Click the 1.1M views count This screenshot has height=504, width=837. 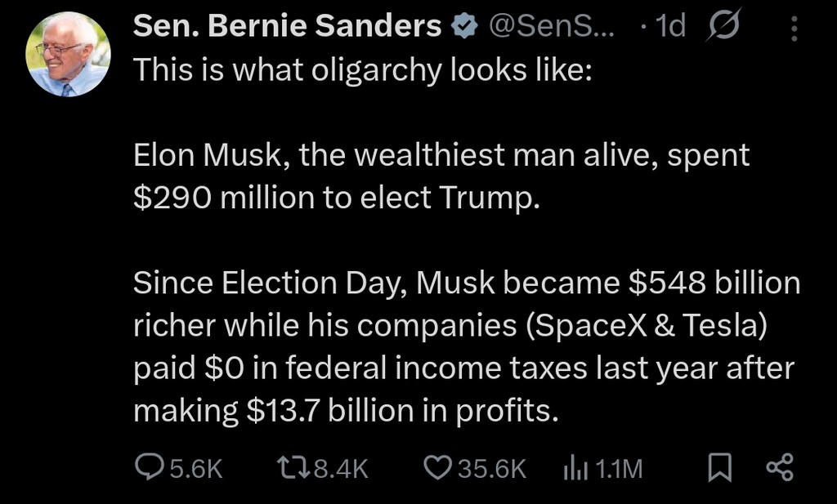coord(619,468)
